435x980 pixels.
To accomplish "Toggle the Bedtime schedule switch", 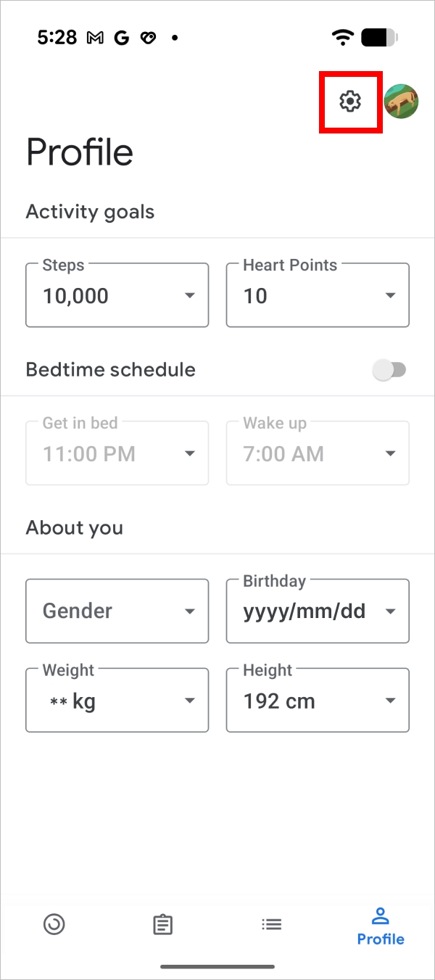I will click(389, 370).
